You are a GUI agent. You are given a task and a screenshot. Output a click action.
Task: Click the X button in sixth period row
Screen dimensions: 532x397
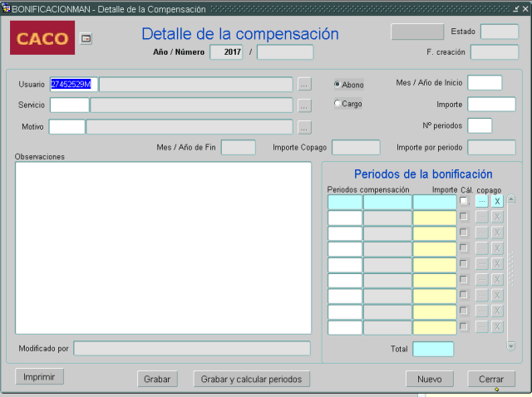(x=497, y=280)
